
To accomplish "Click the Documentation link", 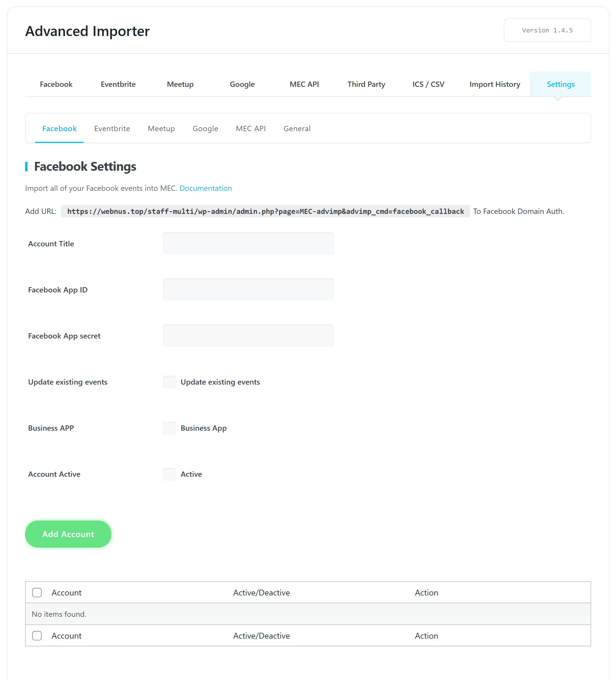I will click(205, 188).
